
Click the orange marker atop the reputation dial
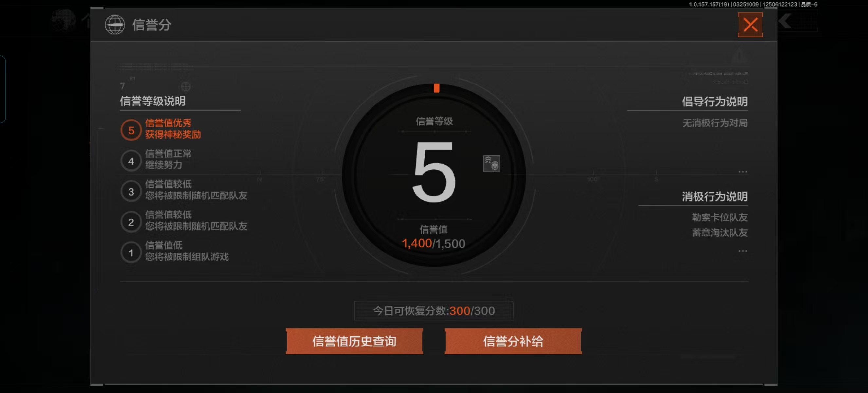(436, 88)
